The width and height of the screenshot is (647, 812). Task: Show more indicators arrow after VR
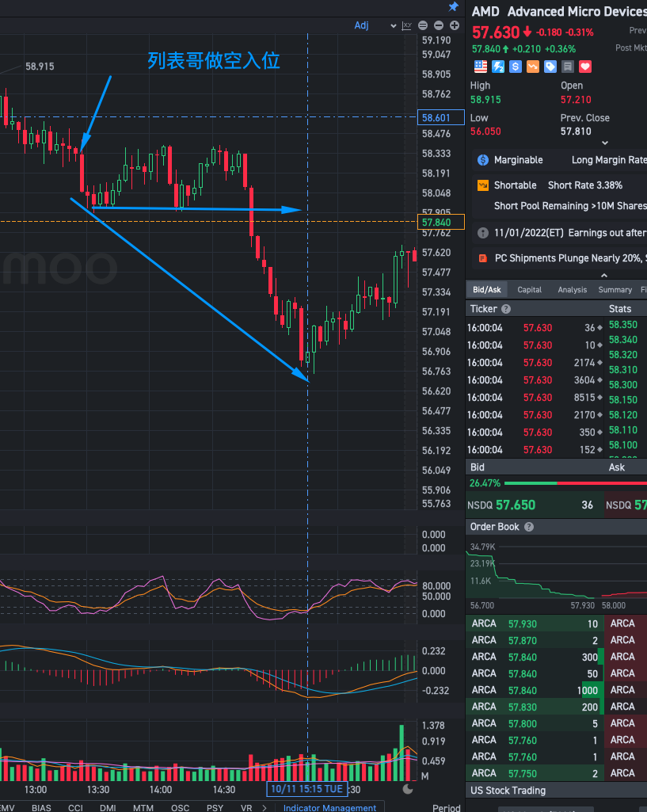click(265, 807)
